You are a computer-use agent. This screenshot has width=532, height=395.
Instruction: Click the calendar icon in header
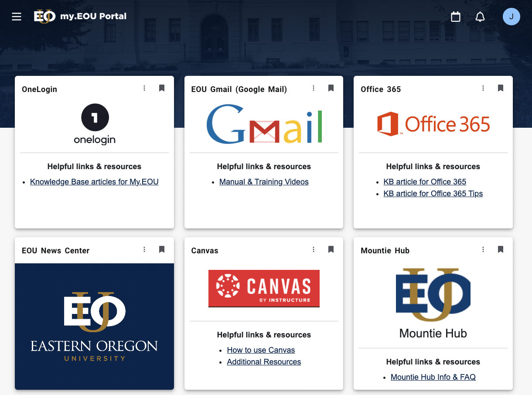(455, 17)
